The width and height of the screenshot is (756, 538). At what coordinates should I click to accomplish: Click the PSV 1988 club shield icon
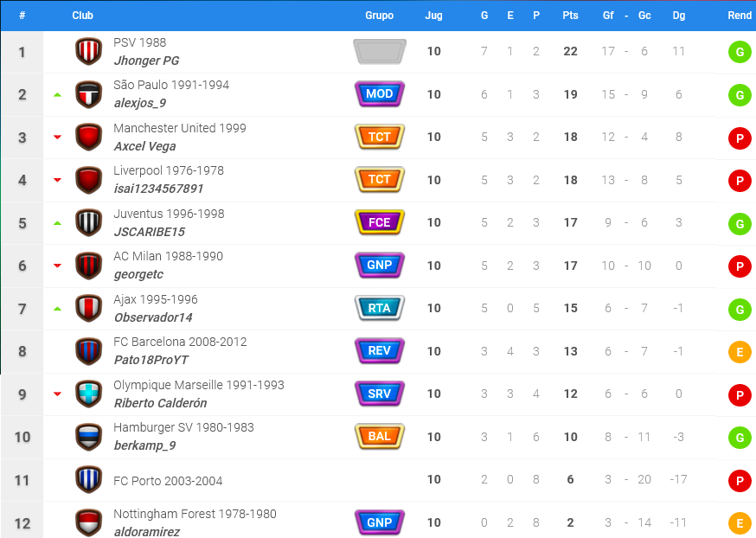click(x=89, y=51)
